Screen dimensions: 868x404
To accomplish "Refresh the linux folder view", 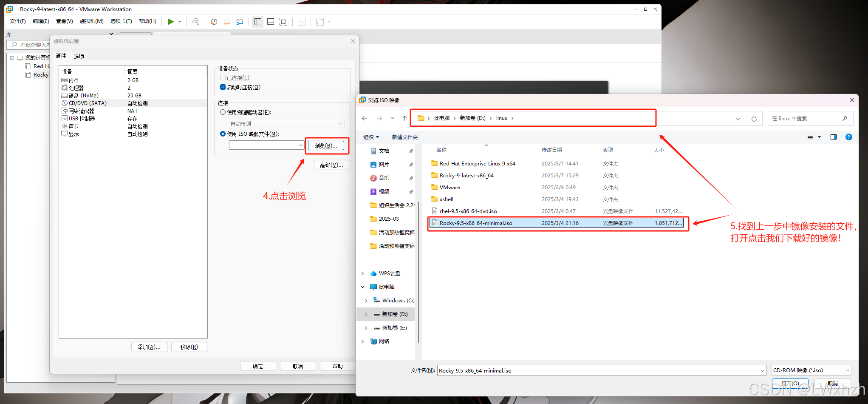I will [x=754, y=119].
